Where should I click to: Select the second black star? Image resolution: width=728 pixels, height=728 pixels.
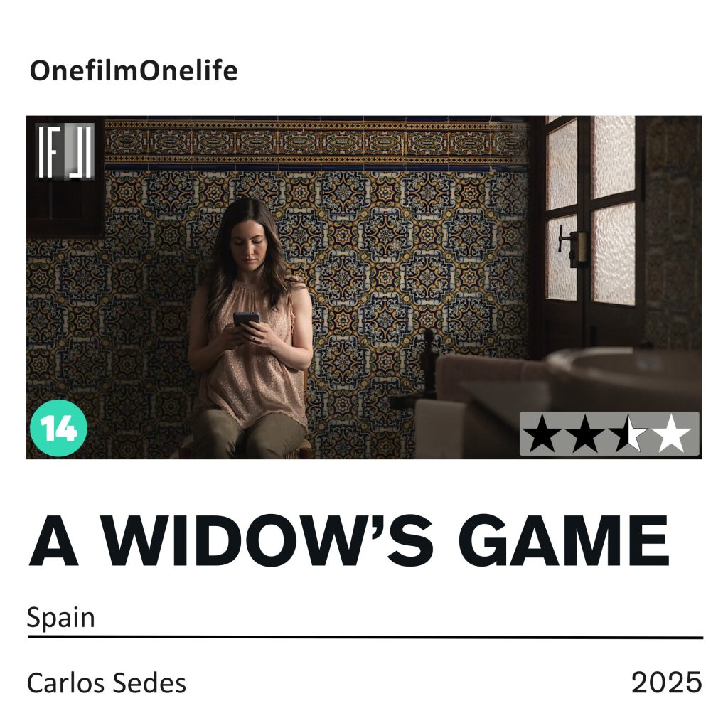click(584, 434)
